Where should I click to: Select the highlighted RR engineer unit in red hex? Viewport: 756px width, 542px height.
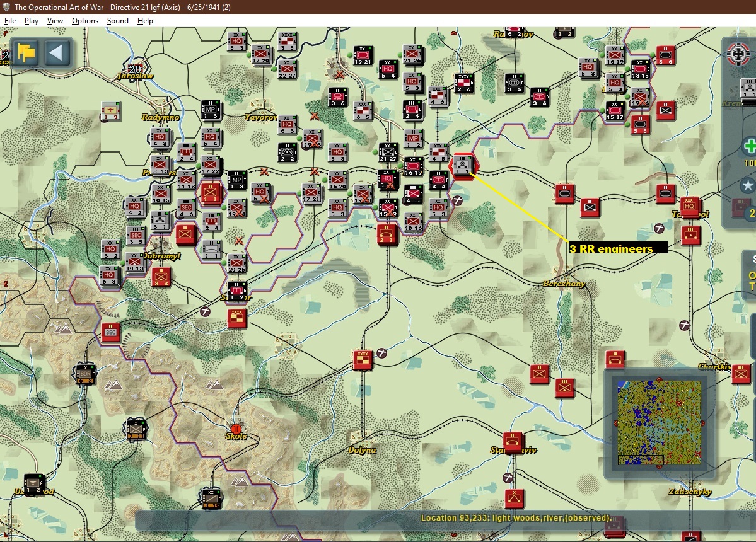(462, 166)
